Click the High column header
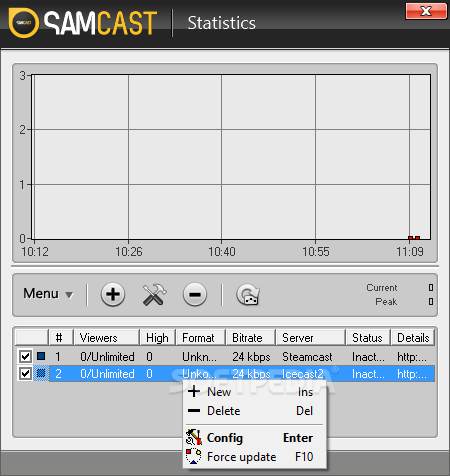The height and width of the screenshot is (476, 450). pyautogui.click(x=158, y=338)
